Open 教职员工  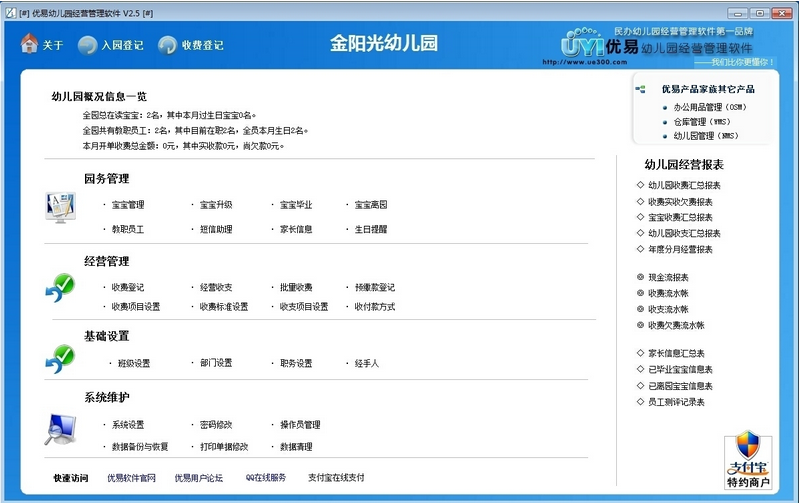[x=128, y=230]
